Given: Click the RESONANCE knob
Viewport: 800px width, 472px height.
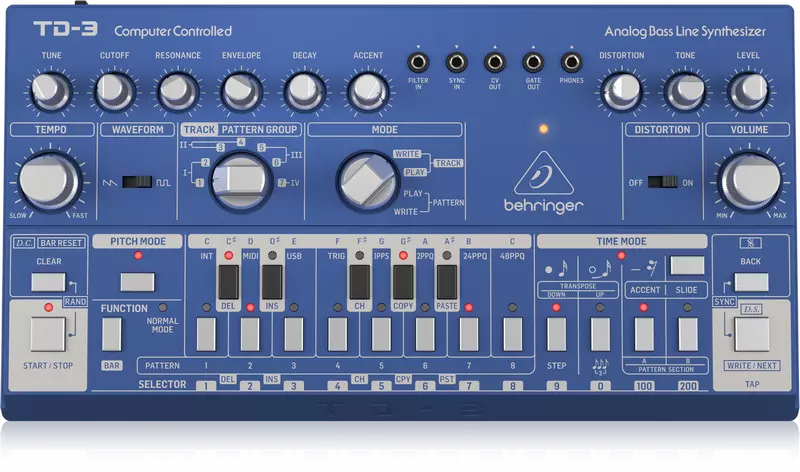Looking at the screenshot, I should (x=178, y=92).
